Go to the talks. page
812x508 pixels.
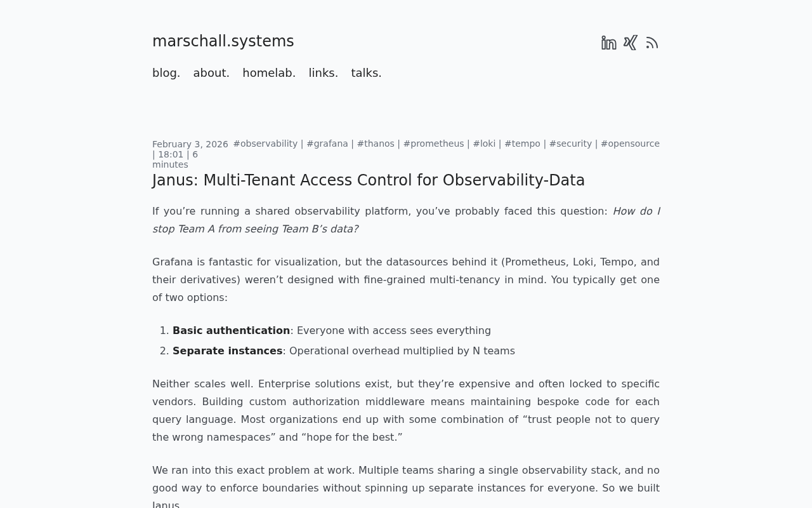tap(366, 72)
